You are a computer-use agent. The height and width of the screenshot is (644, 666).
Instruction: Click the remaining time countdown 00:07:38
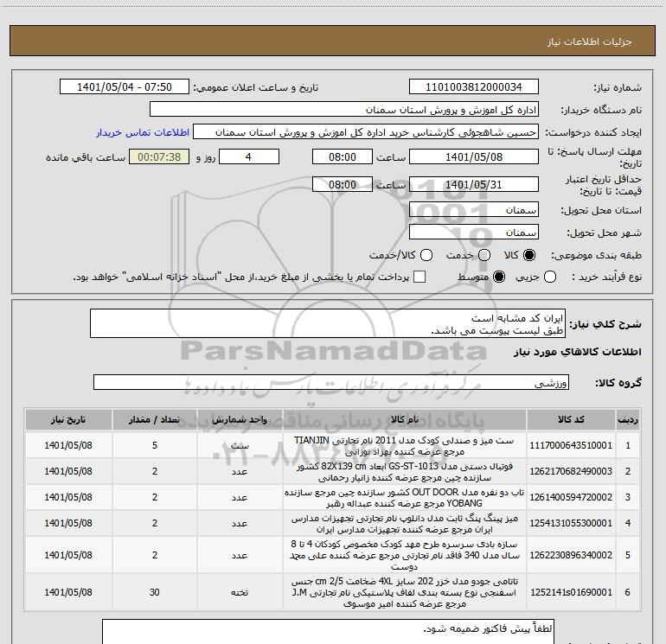159,157
